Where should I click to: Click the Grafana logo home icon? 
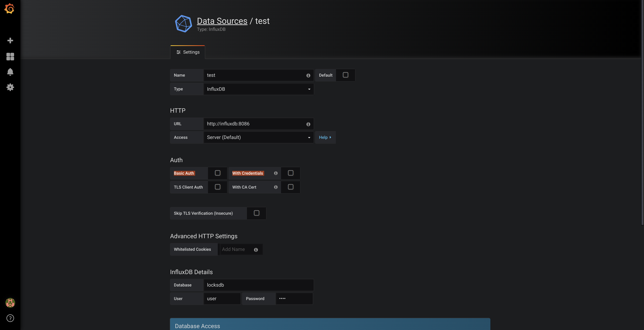point(10,9)
